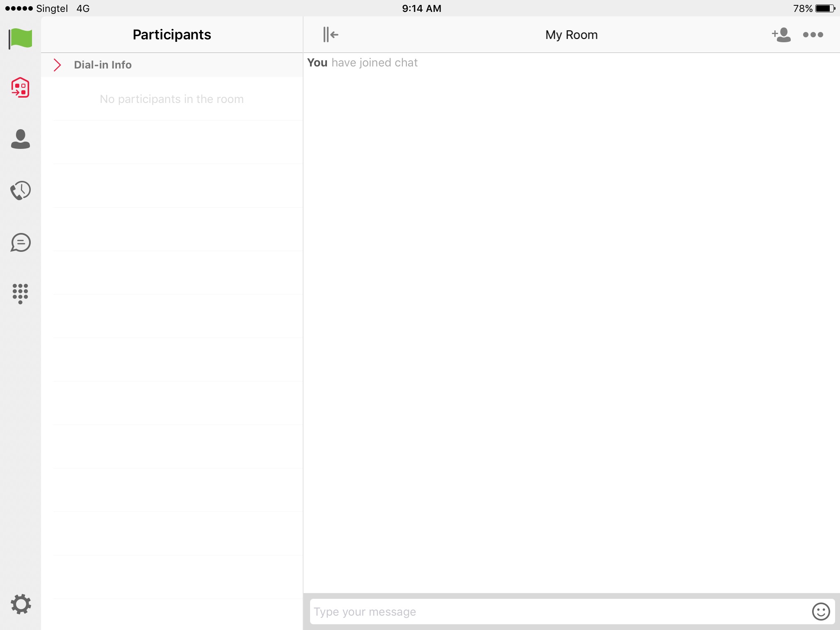Open the call history icon
Image resolution: width=840 pixels, height=630 pixels.
coord(20,190)
